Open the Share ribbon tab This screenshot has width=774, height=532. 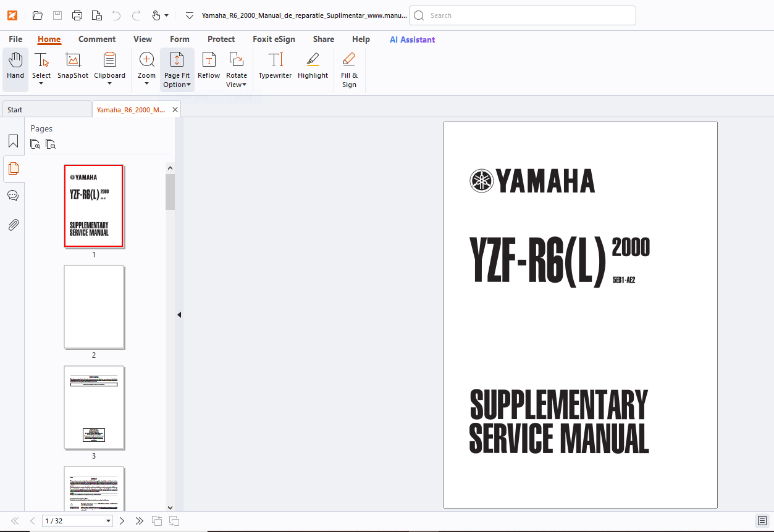point(323,39)
